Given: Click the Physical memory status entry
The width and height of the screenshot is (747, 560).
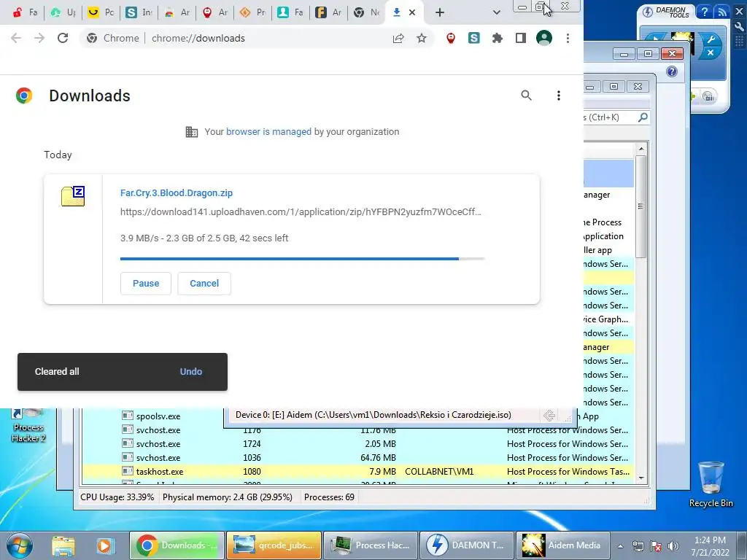Looking at the screenshot, I should click(228, 497).
